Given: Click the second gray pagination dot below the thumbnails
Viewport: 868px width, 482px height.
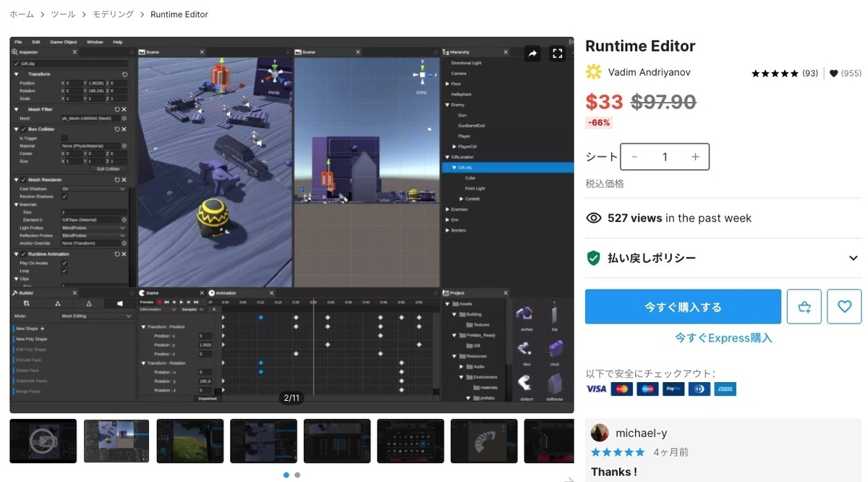Looking at the screenshot, I should pyautogui.click(x=297, y=475).
